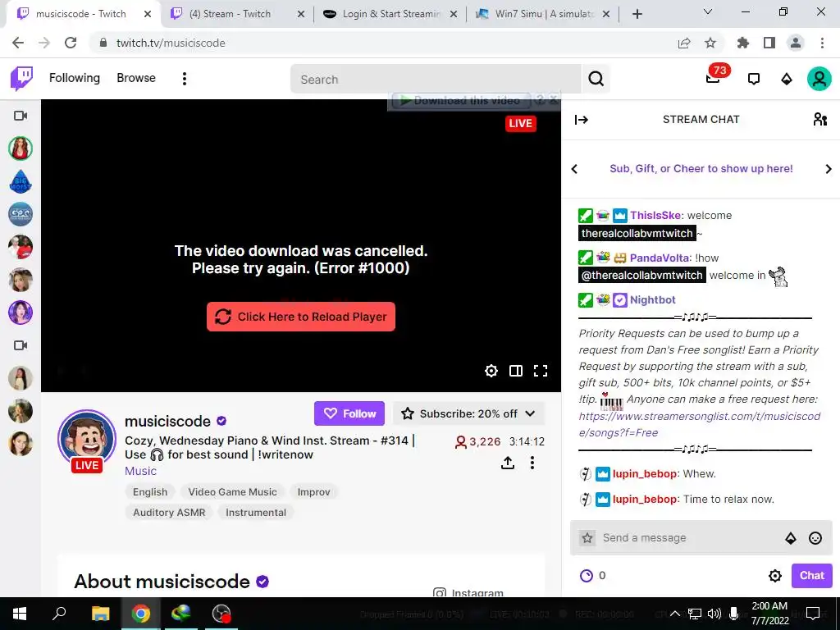Click the share stream upload icon

coord(508,463)
